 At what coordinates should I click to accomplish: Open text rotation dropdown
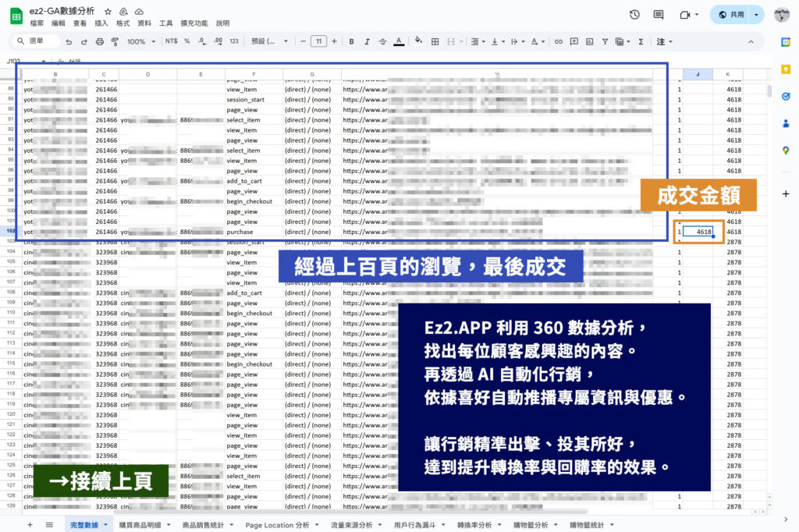(x=538, y=42)
